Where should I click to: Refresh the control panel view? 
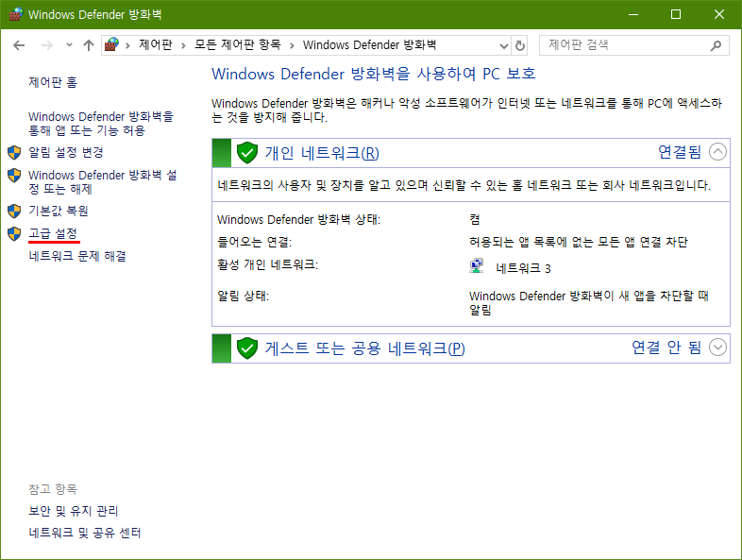[519, 45]
